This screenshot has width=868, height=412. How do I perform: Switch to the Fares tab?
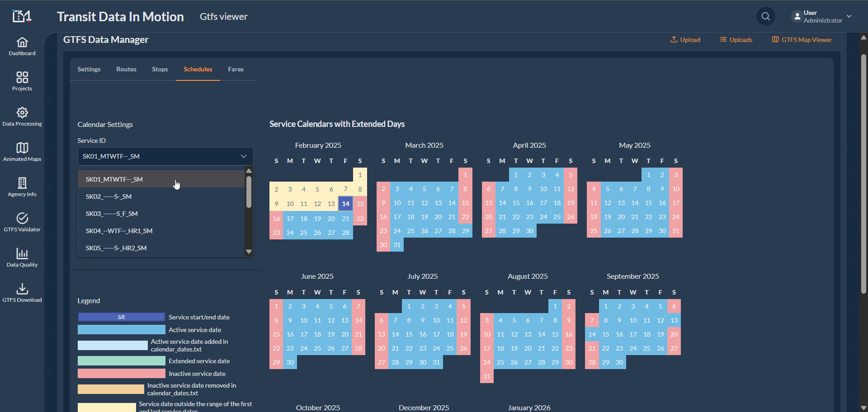tap(236, 70)
